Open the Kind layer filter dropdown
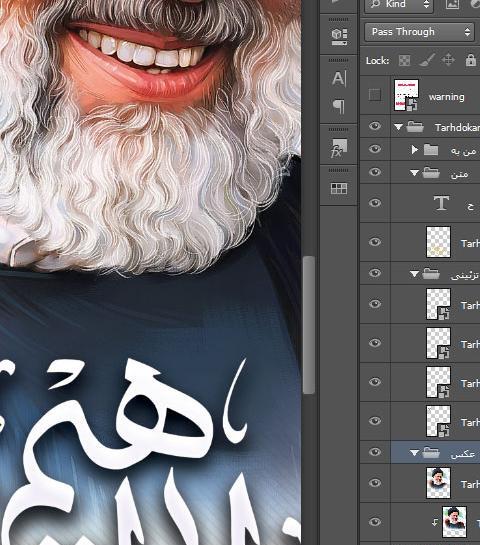The height and width of the screenshot is (545, 480). (x=399, y=5)
